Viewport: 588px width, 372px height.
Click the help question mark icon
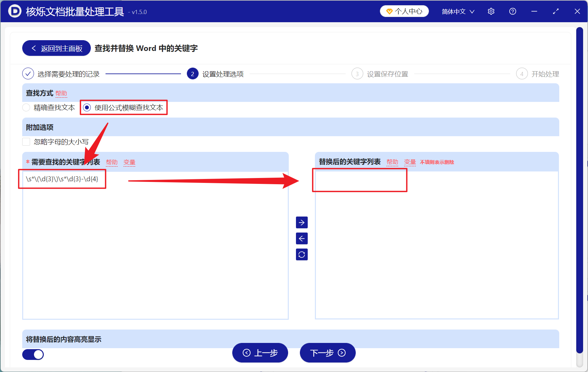pyautogui.click(x=513, y=11)
